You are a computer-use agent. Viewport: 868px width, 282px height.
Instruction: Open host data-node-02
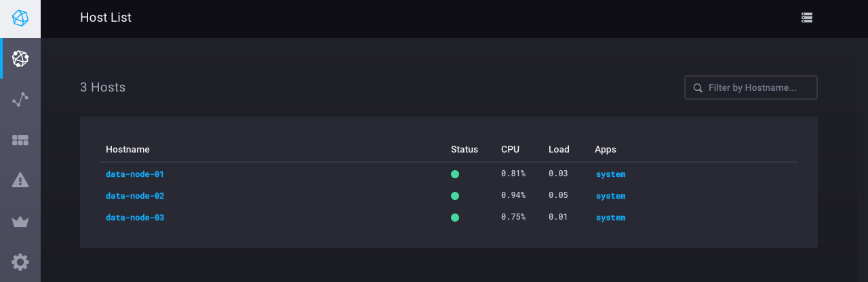coord(135,196)
